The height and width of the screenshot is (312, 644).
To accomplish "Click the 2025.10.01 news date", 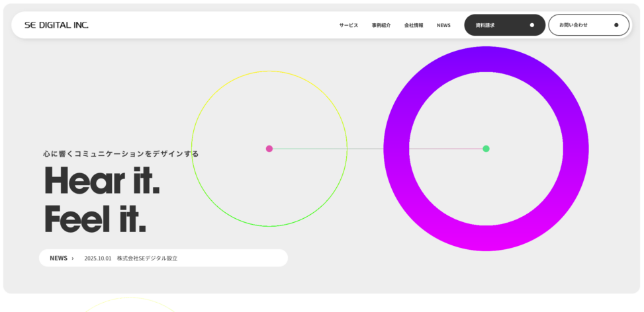I will pyautogui.click(x=98, y=258).
